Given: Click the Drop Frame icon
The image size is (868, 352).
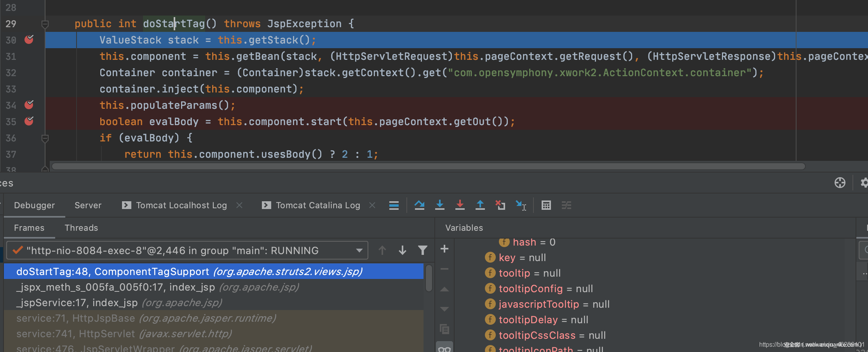Looking at the screenshot, I should (500, 205).
